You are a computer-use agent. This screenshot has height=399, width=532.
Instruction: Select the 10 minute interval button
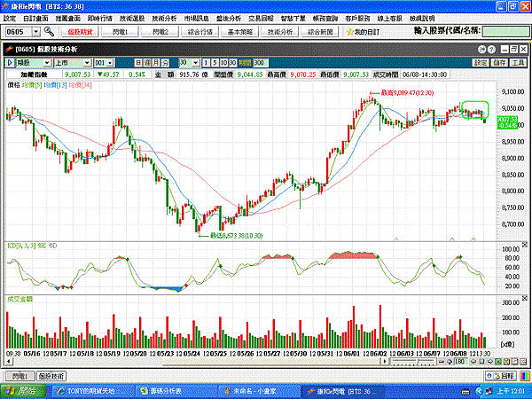point(223,63)
